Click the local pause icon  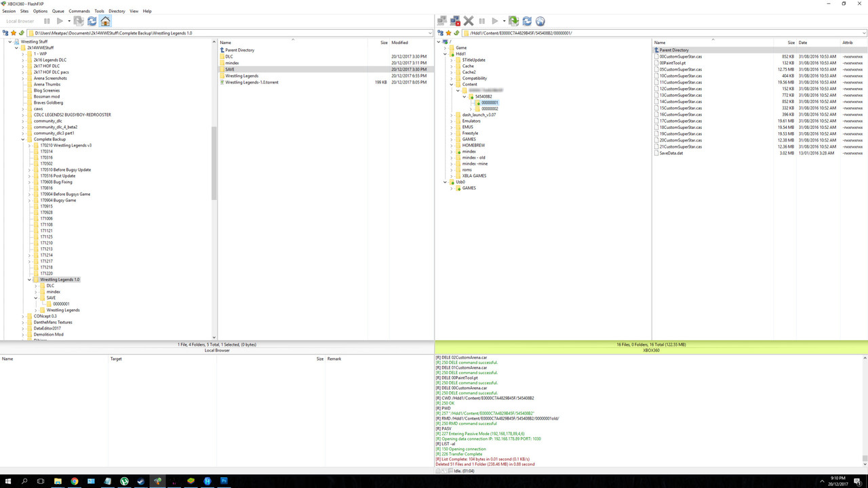coord(47,21)
